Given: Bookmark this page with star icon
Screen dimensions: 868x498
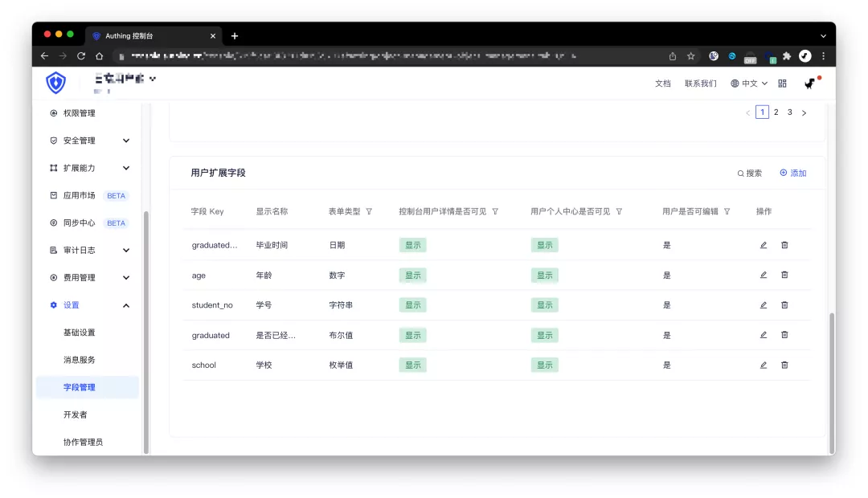Looking at the screenshot, I should pos(691,56).
